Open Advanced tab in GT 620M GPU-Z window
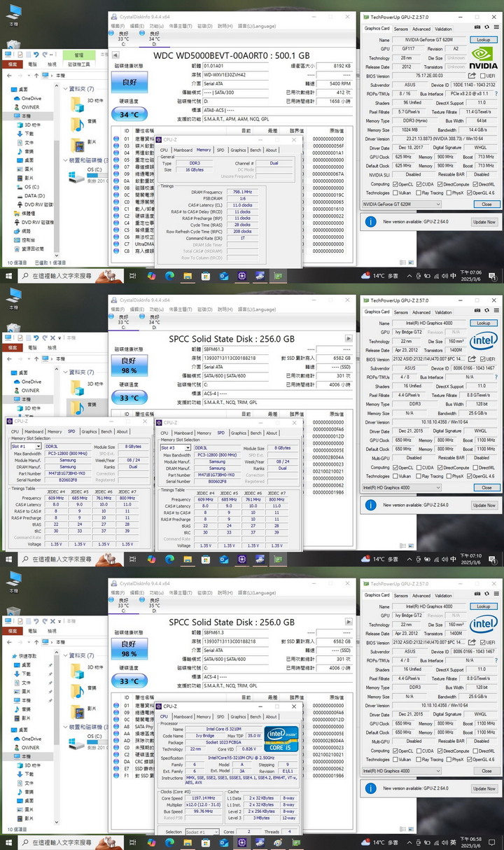This screenshot has height=850, width=504. [421, 29]
